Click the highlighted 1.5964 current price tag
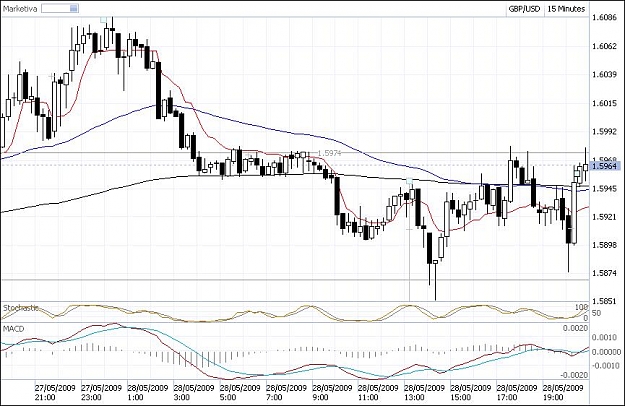625x406 pixels. 605,166
